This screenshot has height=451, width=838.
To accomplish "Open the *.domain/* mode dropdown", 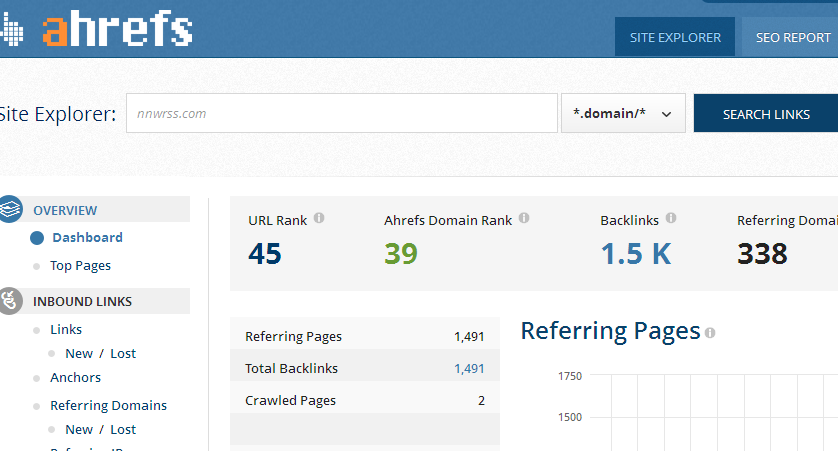I will click(x=623, y=113).
